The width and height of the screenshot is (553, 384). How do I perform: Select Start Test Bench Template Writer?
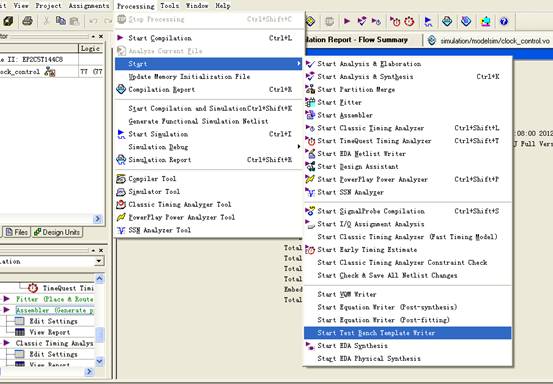[x=408, y=333]
